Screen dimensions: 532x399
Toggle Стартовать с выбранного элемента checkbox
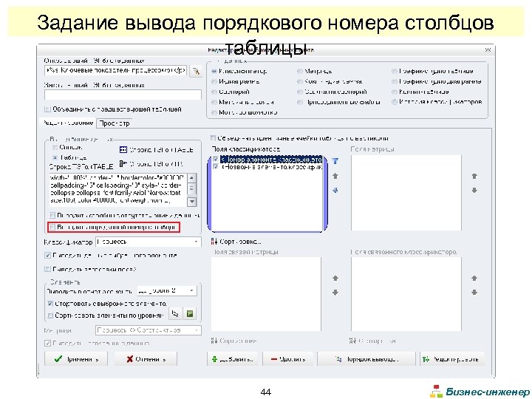click(50, 304)
